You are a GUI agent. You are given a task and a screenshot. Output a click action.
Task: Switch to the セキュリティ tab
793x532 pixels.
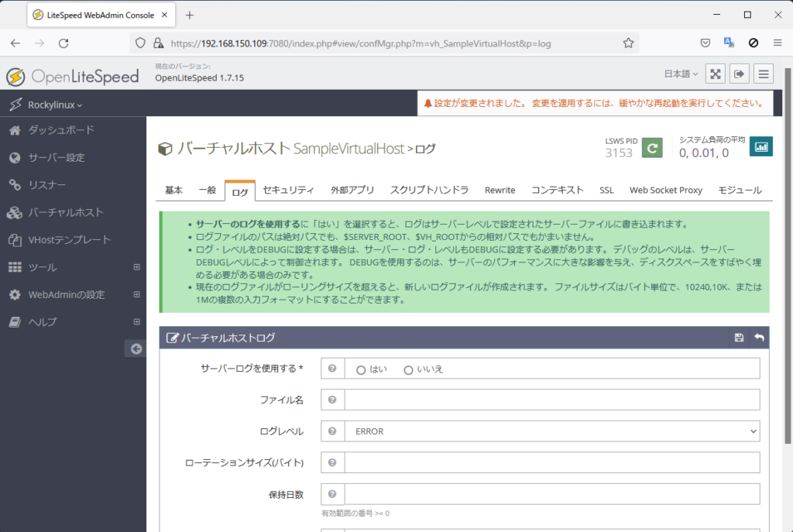288,190
